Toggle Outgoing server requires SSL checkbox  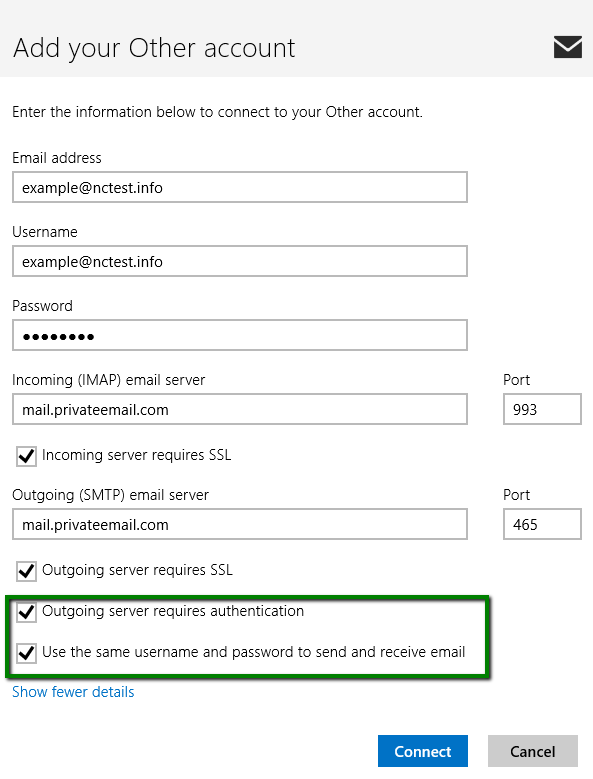(26, 571)
